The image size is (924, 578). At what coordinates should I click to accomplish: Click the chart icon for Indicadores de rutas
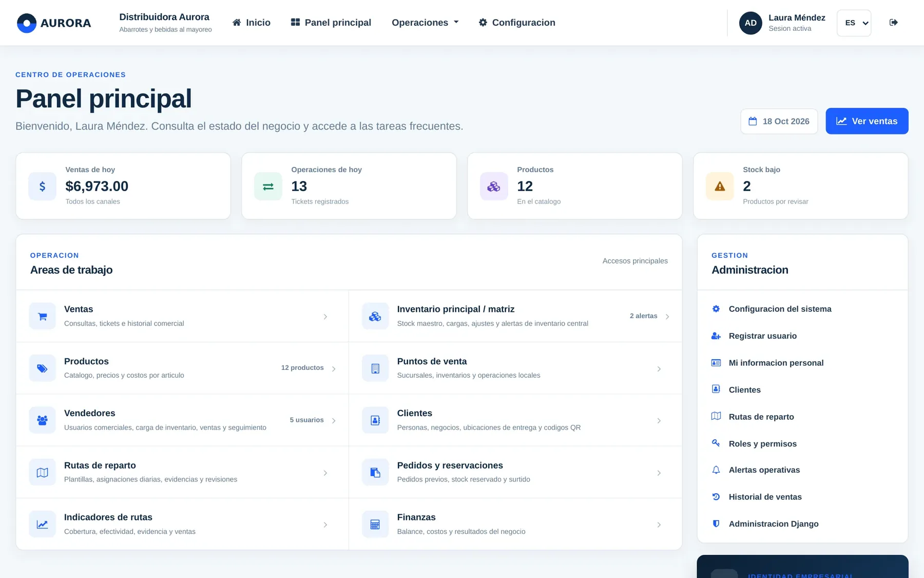tap(43, 525)
